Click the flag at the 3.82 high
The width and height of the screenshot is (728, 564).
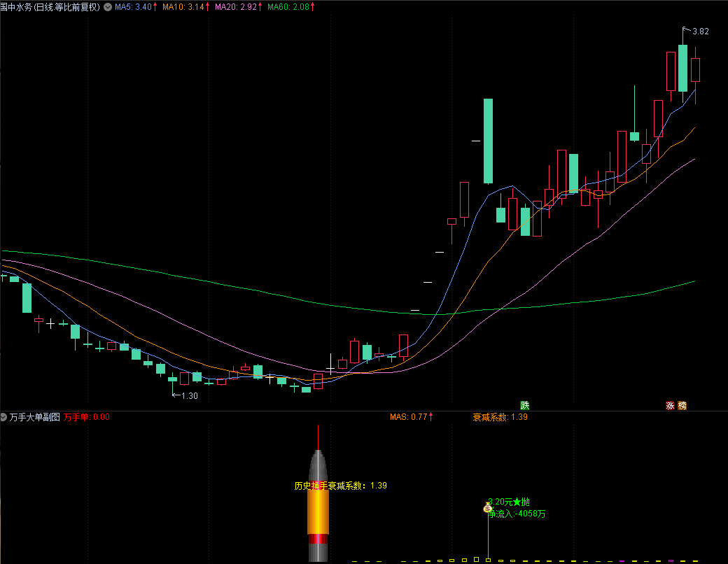click(686, 29)
